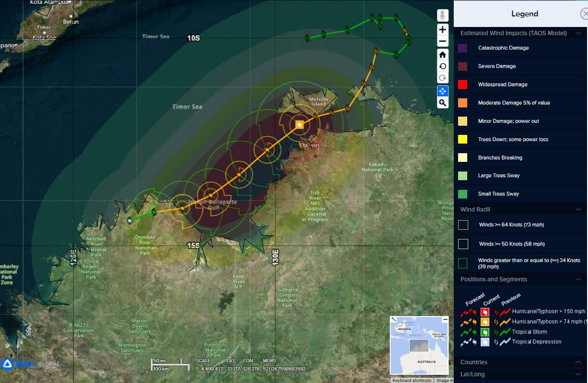588x383 pixels.
Task: Zoom out with the minus button
Action: pos(443,41)
